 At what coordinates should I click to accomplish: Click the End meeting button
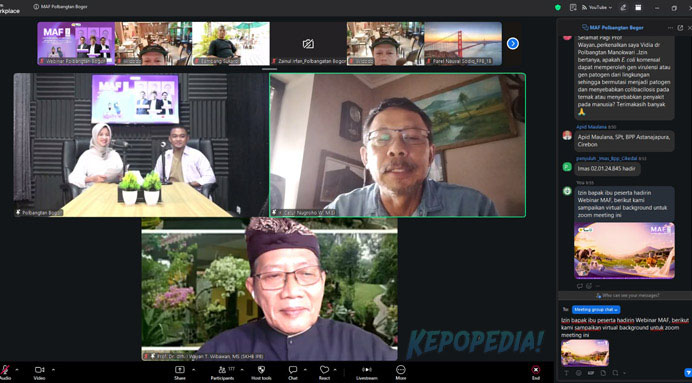click(x=536, y=372)
